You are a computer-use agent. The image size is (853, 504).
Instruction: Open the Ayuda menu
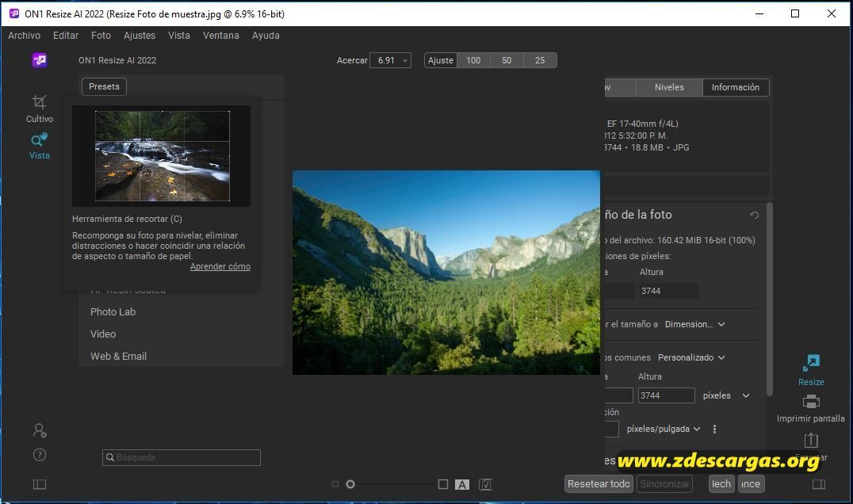266,36
